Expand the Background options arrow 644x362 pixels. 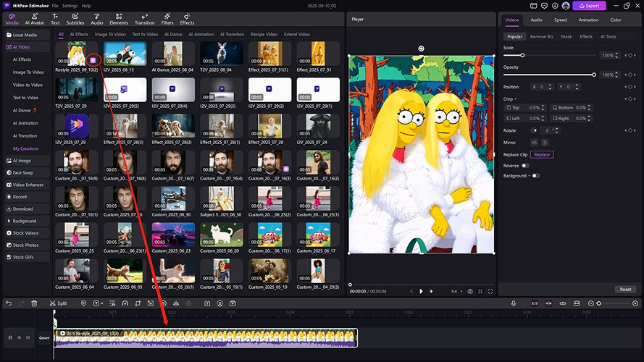coord(530,176)
